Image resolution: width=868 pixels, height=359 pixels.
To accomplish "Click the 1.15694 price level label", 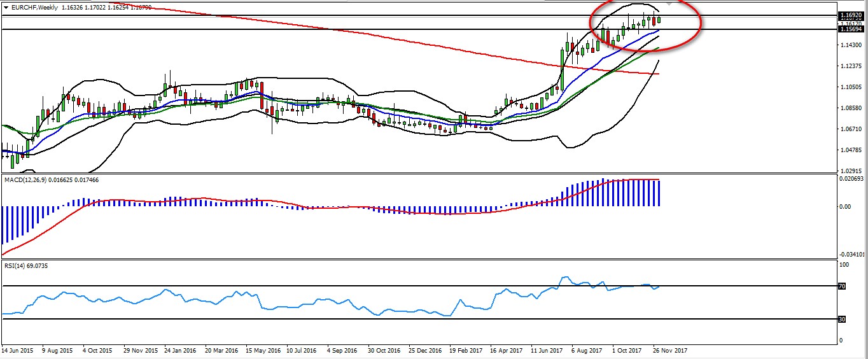I will [850, 29].
